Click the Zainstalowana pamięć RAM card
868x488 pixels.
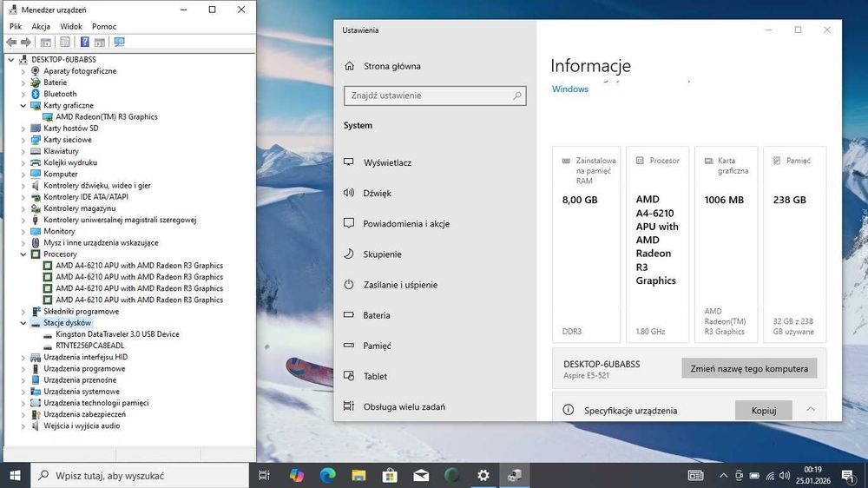[586, 245]
